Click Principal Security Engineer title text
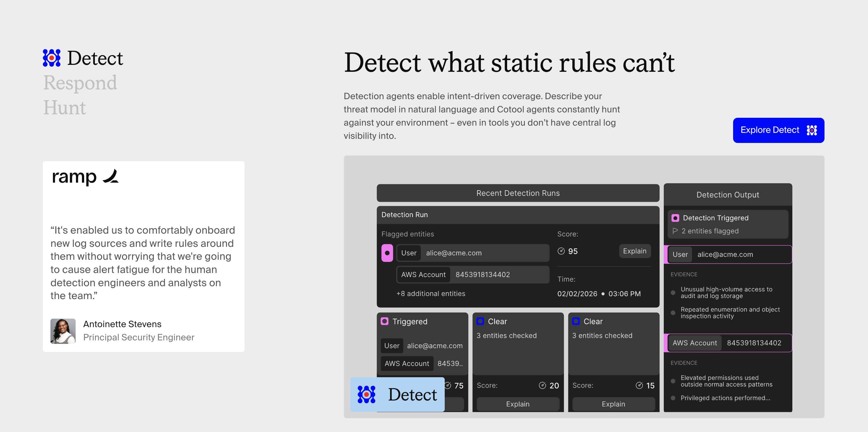Screen dimensions: 868x432 pos(139,337)
